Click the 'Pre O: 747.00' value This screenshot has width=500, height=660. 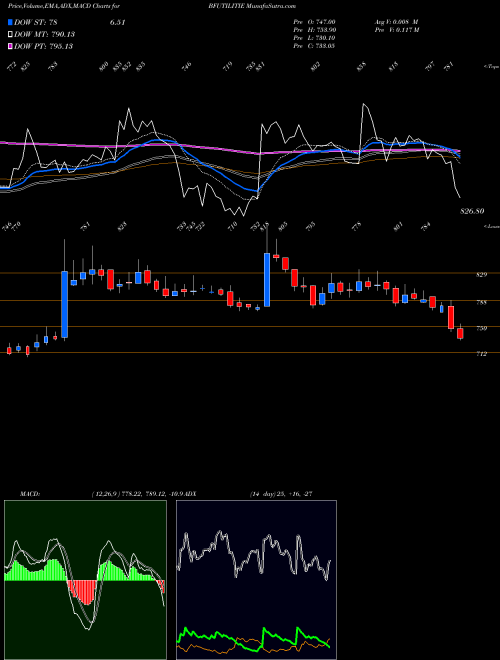314,22
